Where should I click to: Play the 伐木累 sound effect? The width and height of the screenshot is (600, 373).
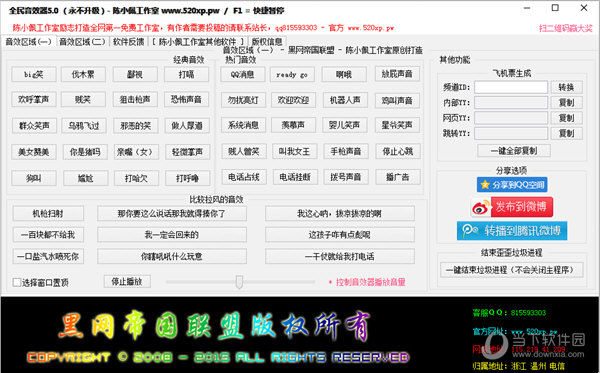click(x=83, y=74)
